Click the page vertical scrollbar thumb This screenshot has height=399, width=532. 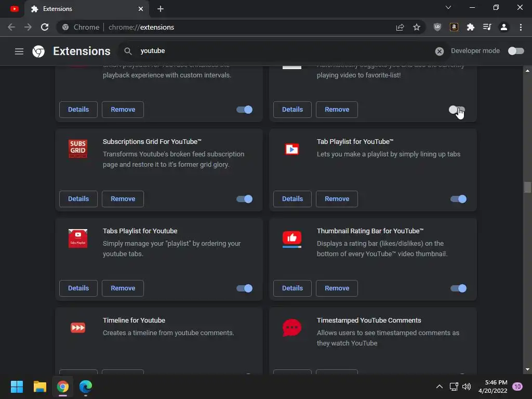(527, 187)
